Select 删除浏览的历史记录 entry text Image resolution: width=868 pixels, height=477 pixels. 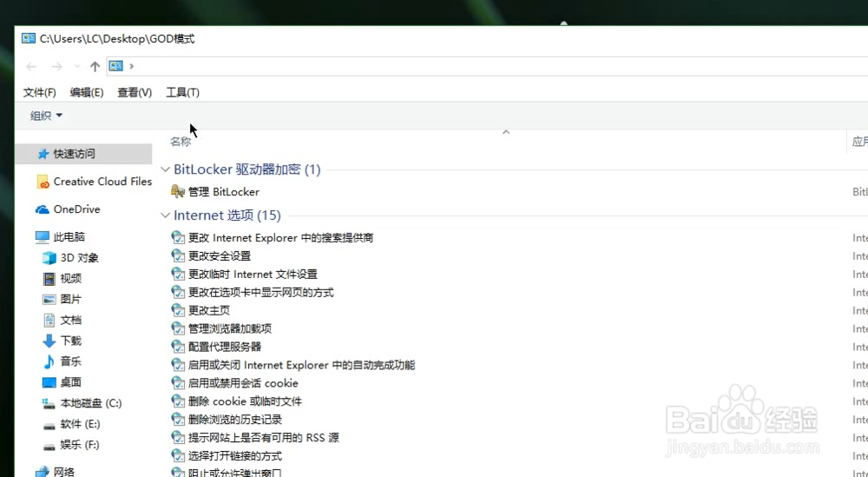point(235,420)
